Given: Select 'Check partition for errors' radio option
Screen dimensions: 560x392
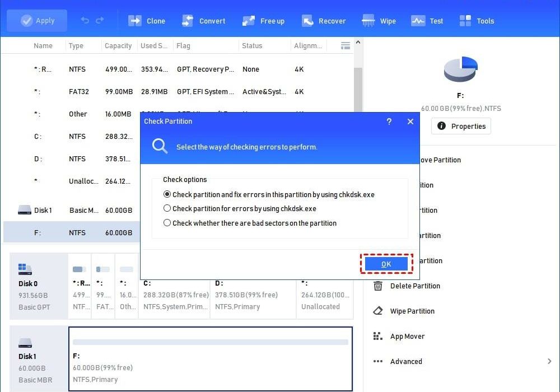Looking at the screenshot, I should [167, 208].
